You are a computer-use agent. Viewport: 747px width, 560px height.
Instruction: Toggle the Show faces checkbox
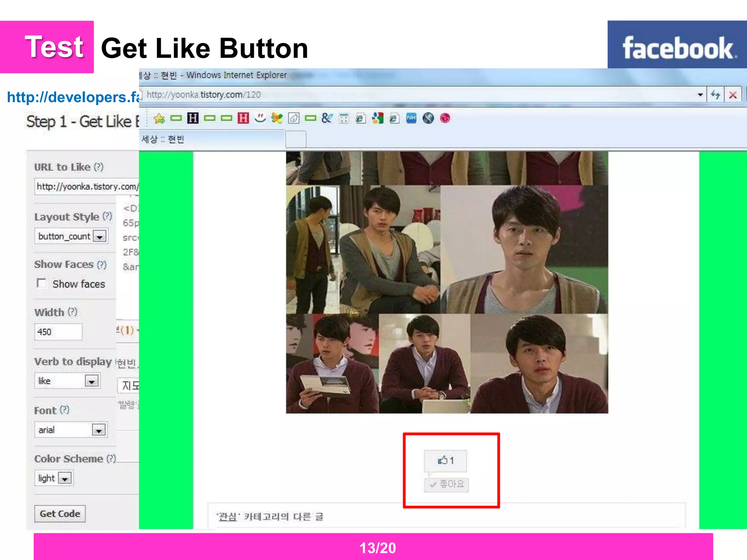click(42, 283)
